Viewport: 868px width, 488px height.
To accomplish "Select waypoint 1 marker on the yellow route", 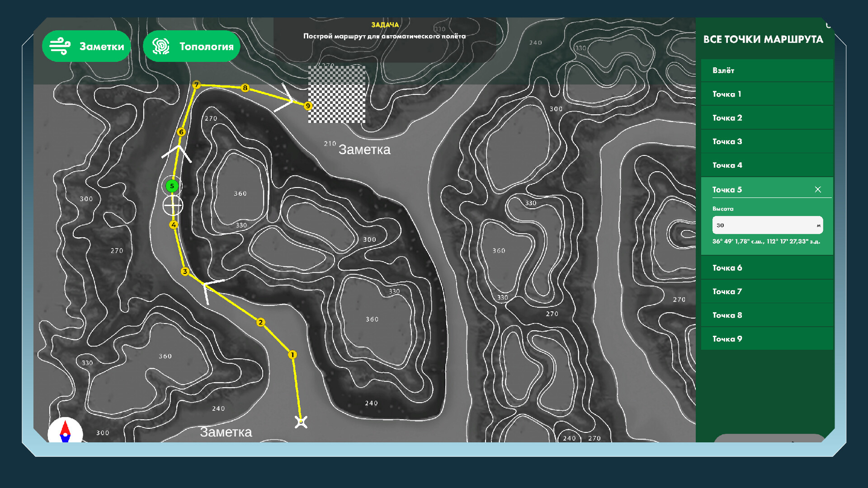I will (x=292, y=355).
